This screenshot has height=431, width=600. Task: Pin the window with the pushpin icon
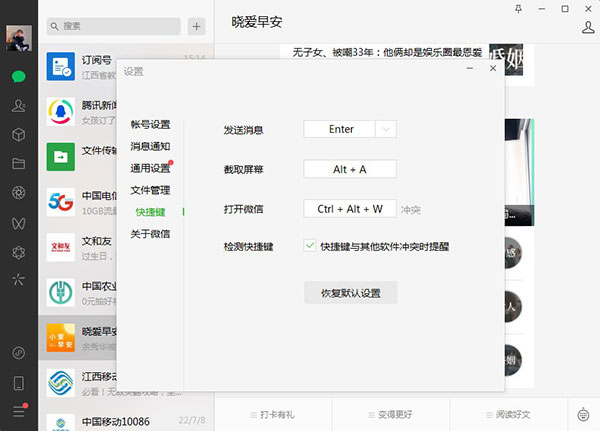[518, 8]
